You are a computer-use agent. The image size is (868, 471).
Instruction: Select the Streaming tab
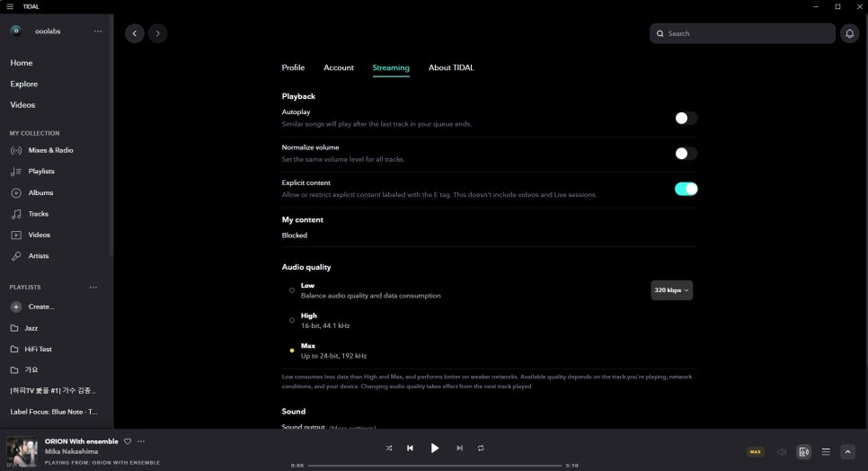click(x=391, y=67)
